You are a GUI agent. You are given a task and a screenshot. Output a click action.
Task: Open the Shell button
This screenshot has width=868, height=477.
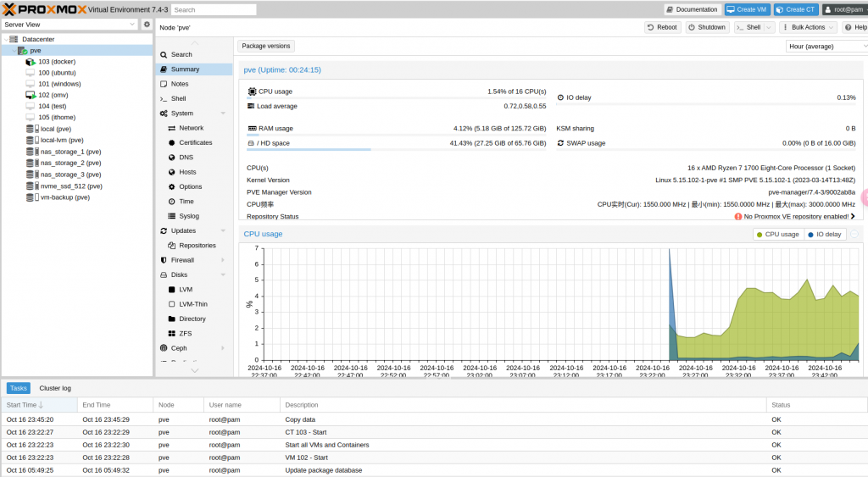tap(749, 27)
